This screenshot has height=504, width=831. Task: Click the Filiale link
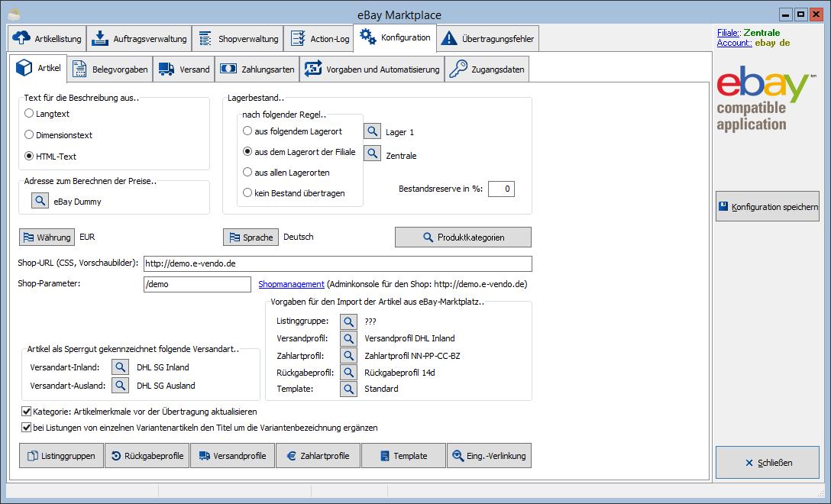(729, 33)
